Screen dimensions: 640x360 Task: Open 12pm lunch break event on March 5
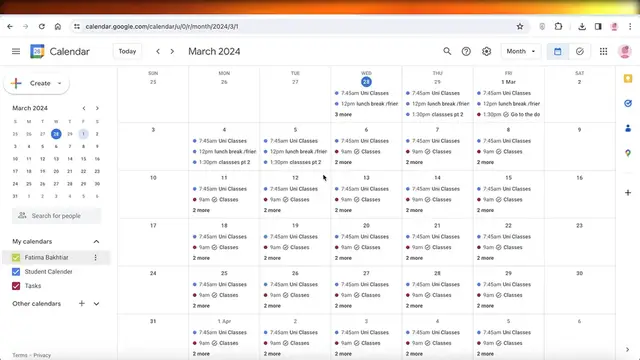[x=295, y=151]
